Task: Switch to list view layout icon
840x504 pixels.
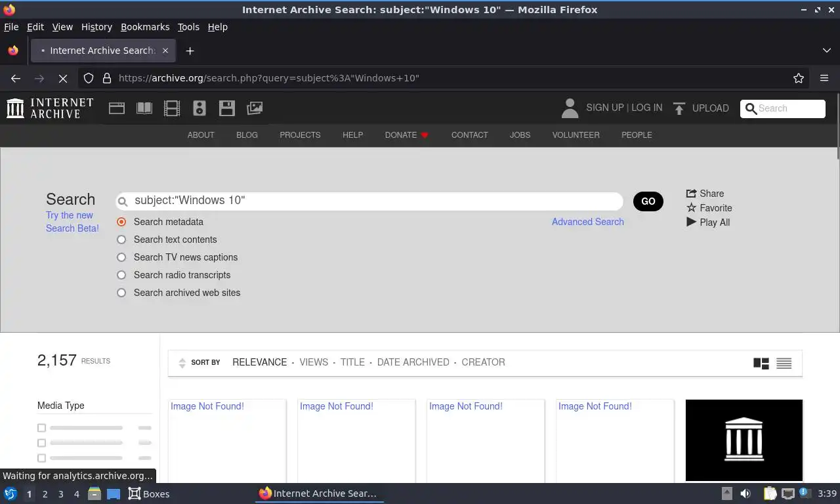Action: (x=784, y=363)
